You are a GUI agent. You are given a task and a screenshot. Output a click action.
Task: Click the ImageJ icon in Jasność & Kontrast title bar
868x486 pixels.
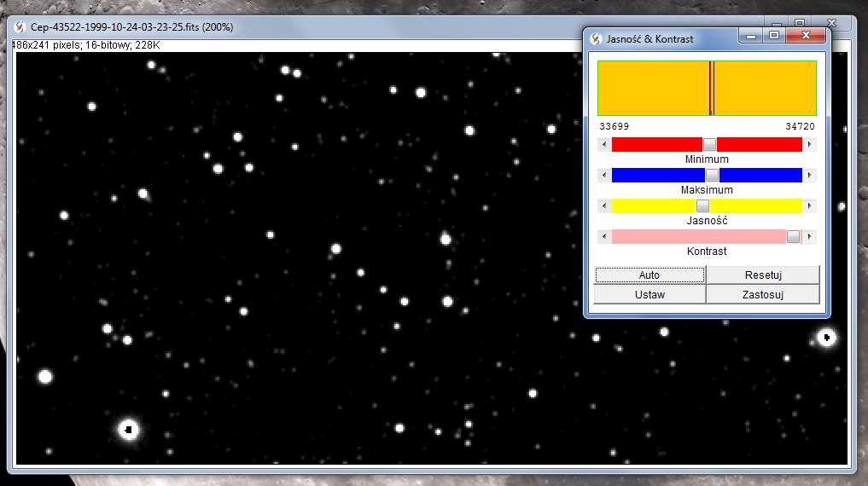596,38
